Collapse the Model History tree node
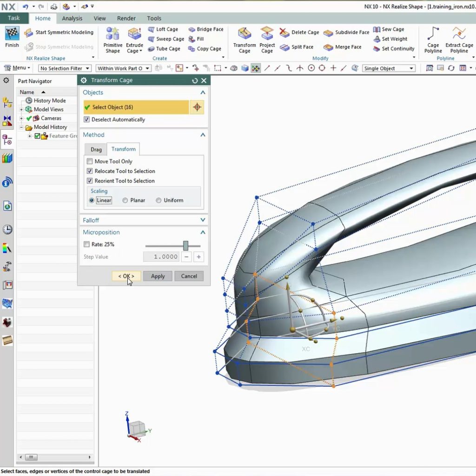Viewport: 476px width, 476px height. (20, 126)
